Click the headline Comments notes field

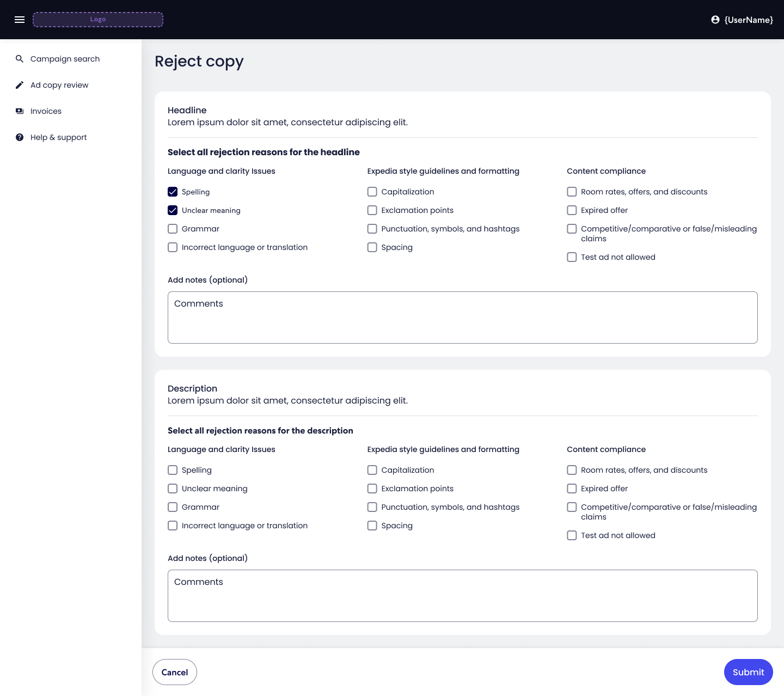[x=462, y=317]
